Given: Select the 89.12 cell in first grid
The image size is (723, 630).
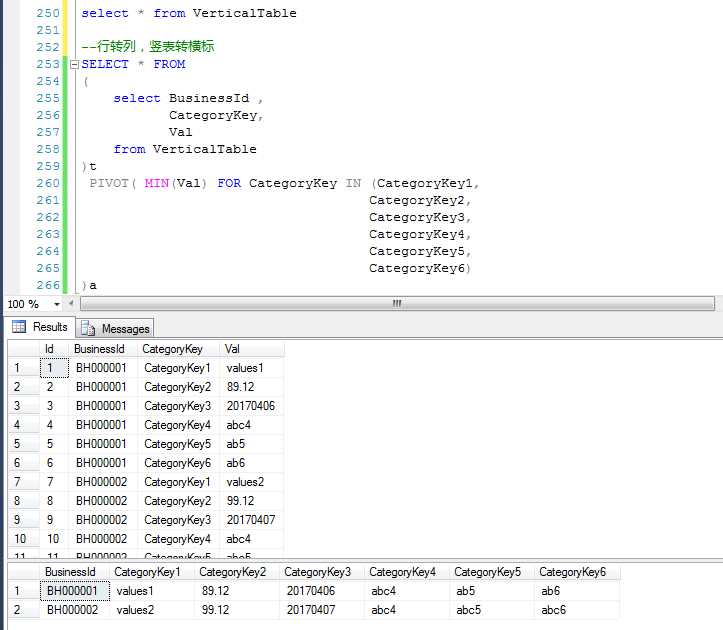Looking at the screenshot, I should click(x=252, y=387).
